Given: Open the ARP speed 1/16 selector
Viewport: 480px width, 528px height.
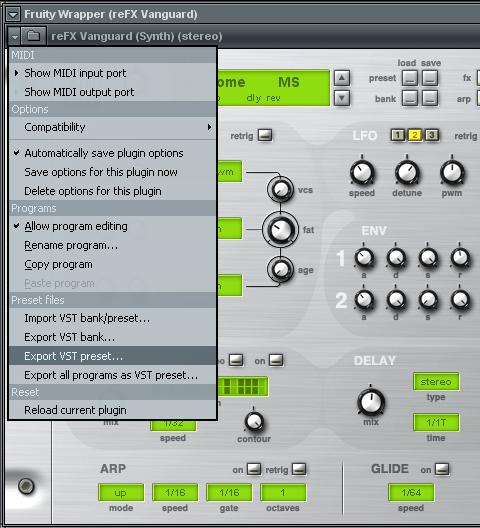Looking at the screenshot, I should 175,492.
